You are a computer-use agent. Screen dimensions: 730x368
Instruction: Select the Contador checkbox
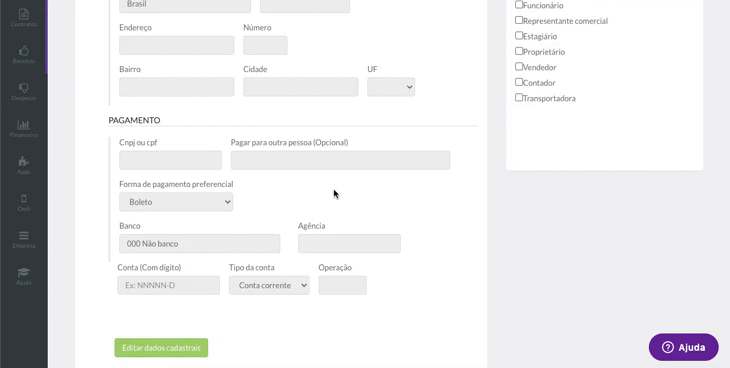tap(519, 82)
